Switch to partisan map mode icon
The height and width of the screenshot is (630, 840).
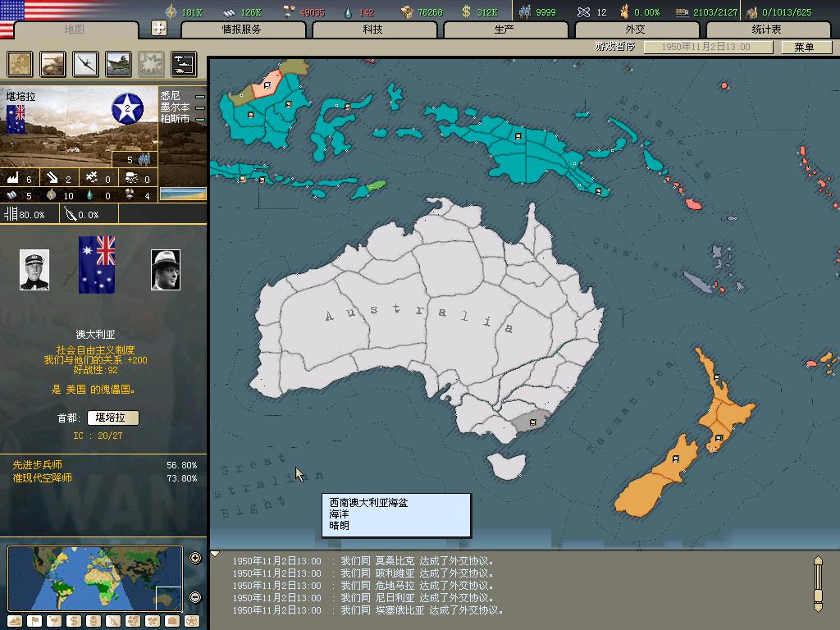(113, 621)
